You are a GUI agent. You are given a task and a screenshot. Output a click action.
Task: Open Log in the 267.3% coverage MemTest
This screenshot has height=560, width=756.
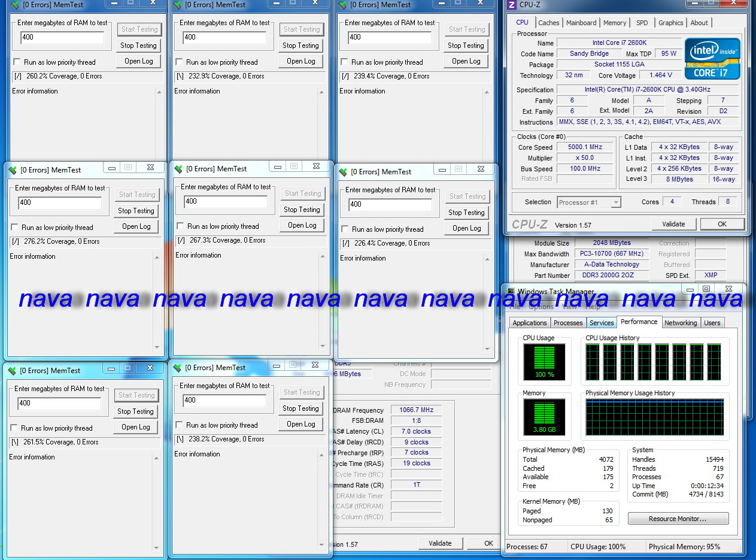point(302,225)
